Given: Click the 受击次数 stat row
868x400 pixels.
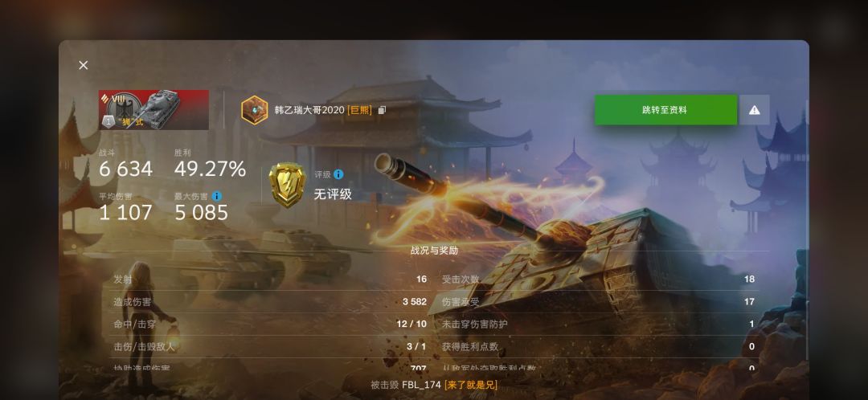Looking at the screenshot, I should [x=598, y=279].
